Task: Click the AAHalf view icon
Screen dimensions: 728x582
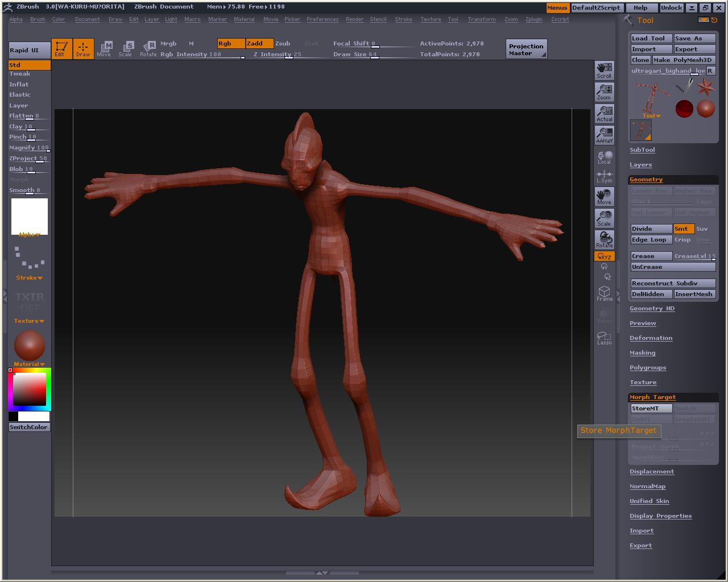Action: pos(604,135)
